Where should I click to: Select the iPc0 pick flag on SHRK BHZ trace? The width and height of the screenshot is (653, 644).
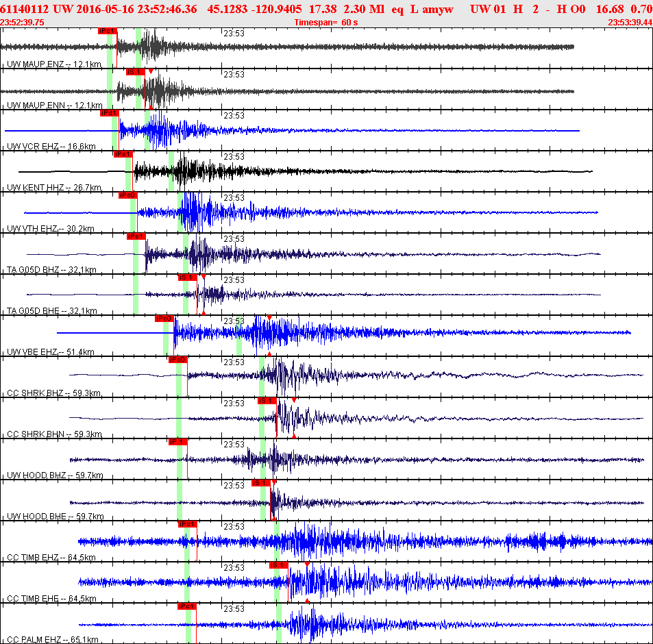tap(178, 360)
